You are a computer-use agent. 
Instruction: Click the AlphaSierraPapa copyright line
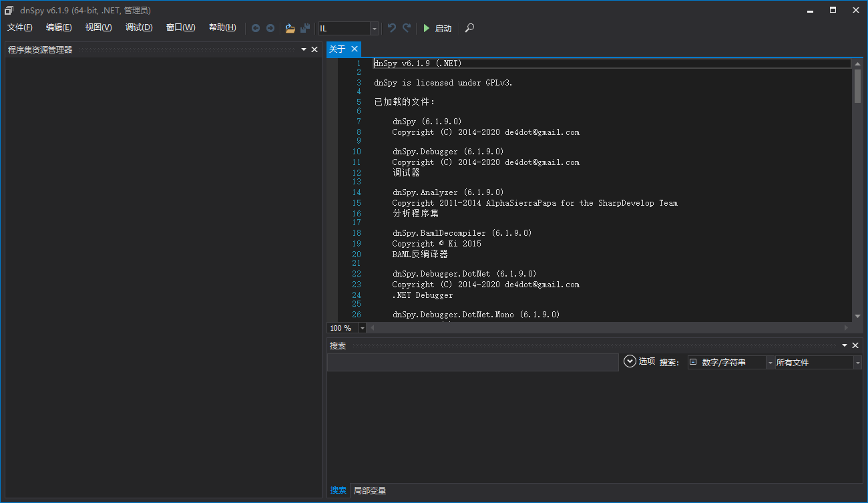(x=535, y=203)
